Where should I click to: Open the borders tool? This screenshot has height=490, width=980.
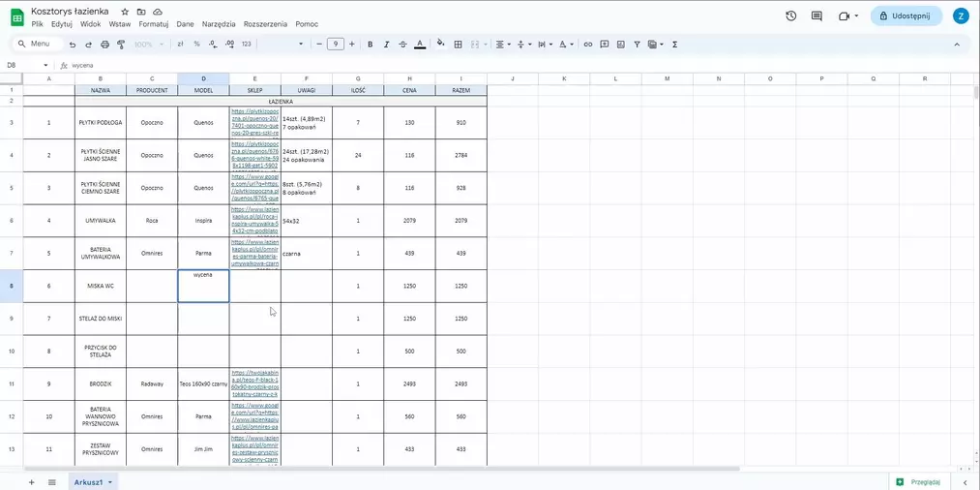coord(459,45)
